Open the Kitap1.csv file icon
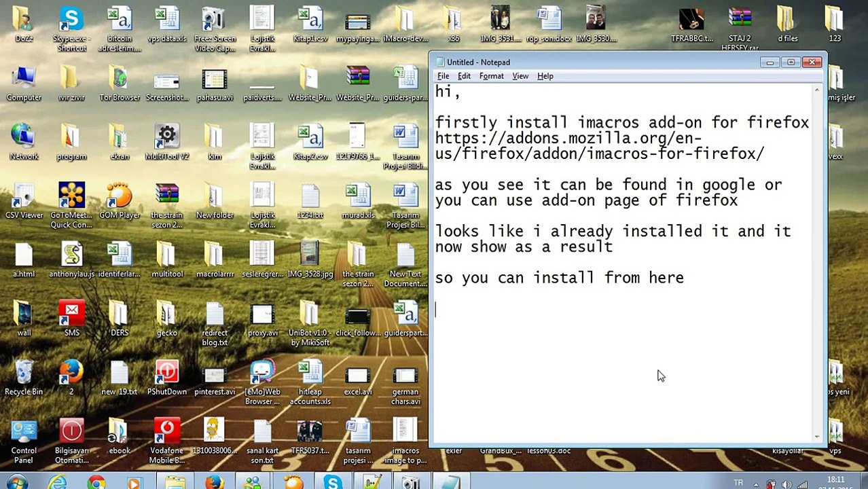 (x=310, y=24)
